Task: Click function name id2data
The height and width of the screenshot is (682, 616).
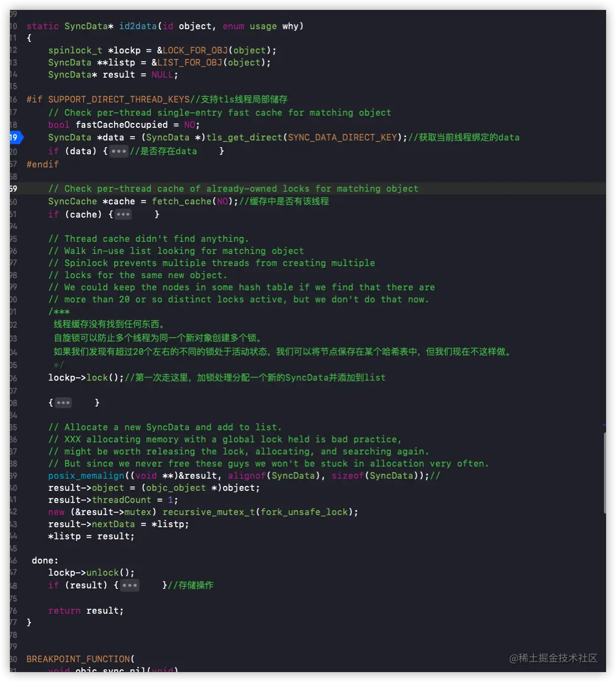Action: tap(138, 26)
